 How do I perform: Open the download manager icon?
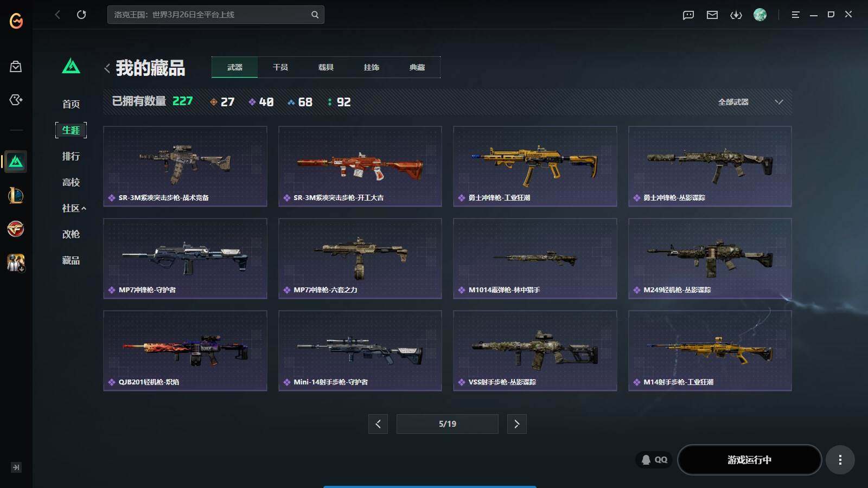click(x=736, y=15)
